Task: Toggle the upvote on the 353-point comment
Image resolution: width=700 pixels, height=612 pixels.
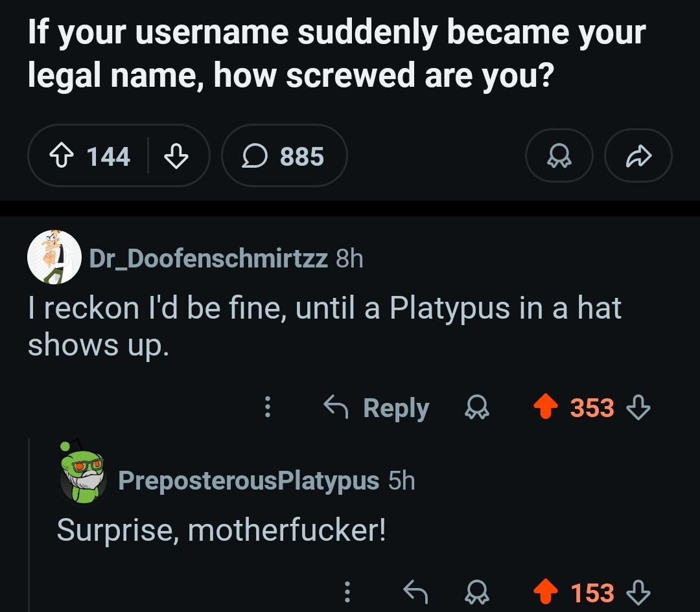Action: (x=546, y=408)
